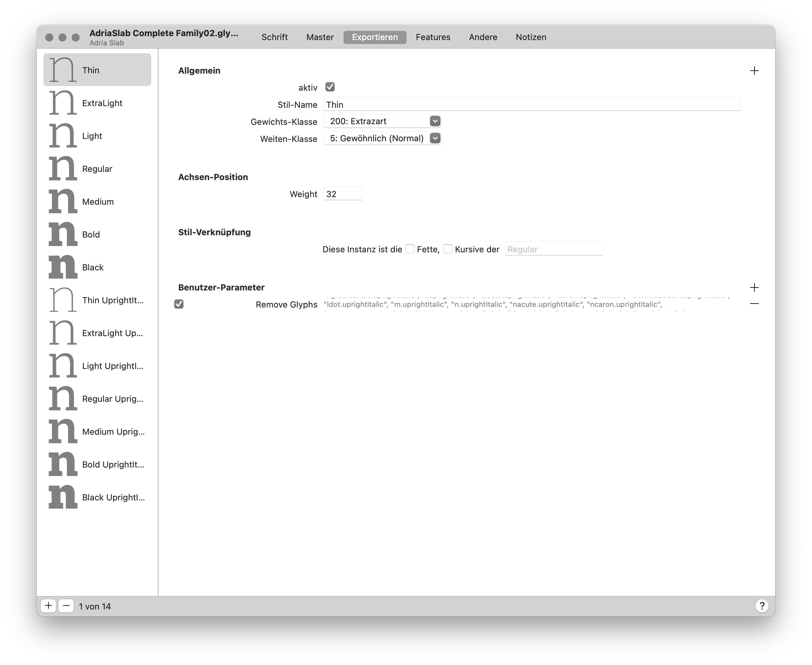Click the plus icon beside Allgemein heading
The height and width of the screenshot is (665, 812).
[754, 71]
